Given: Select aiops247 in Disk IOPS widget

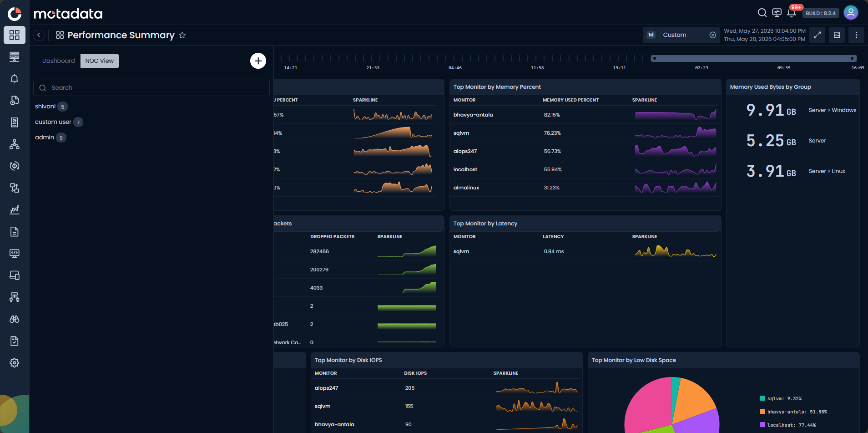Looking at the screenshot, I should [326, 388].
